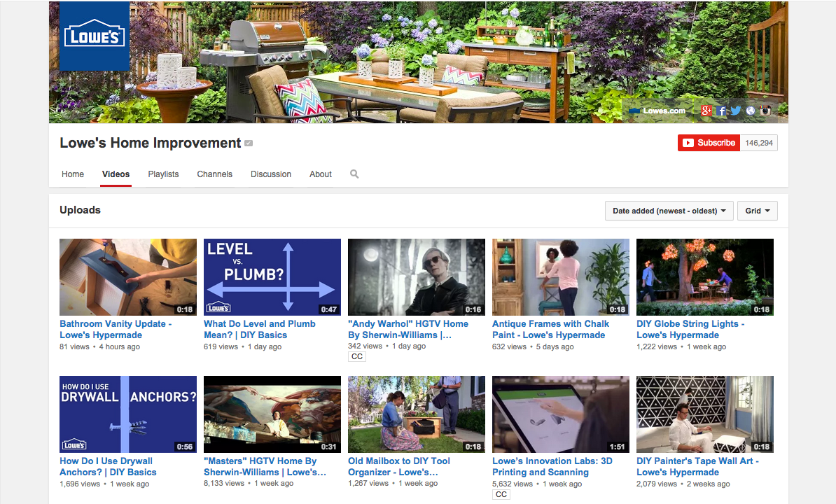This screenshot has width=836, height=504.
Task: Open the Twitter bird icon on banner
Action: click(736, 111)
